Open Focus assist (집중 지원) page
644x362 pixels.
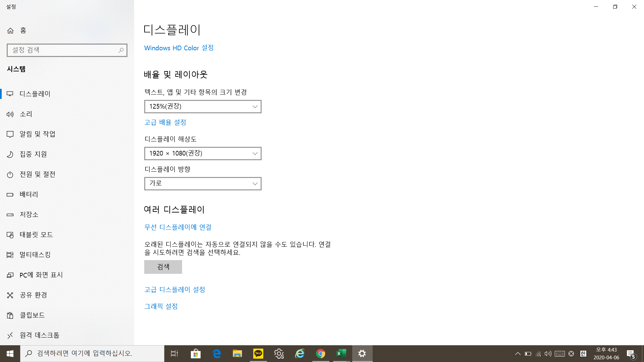(33, 154)
